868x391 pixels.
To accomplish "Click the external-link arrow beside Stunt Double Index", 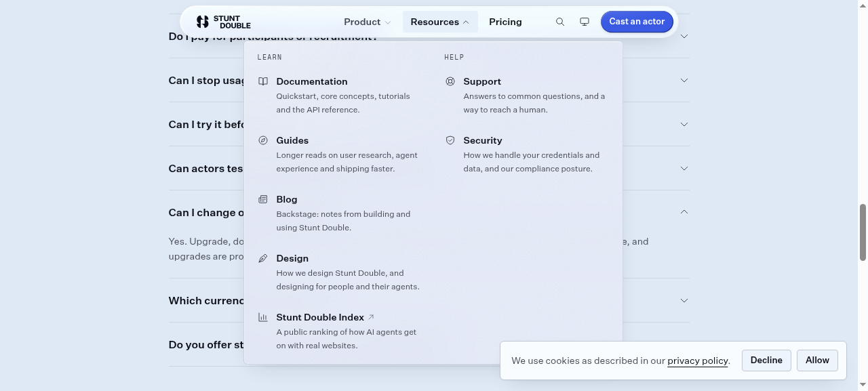I will point(371,317).
